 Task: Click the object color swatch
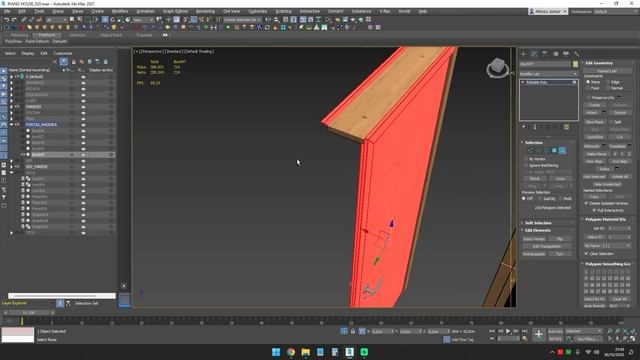[575, 64]
